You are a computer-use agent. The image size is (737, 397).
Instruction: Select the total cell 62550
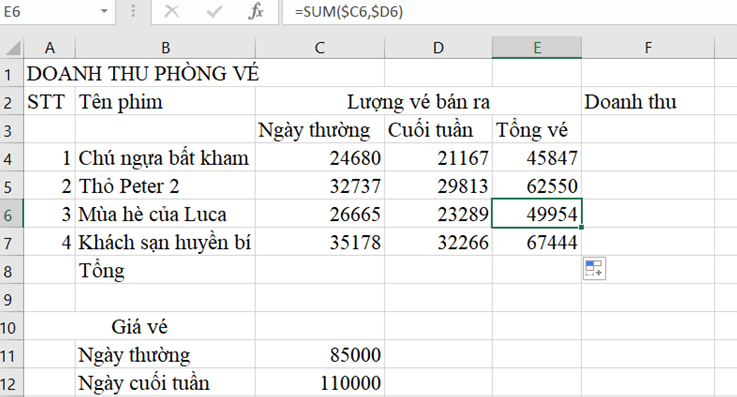537,186
